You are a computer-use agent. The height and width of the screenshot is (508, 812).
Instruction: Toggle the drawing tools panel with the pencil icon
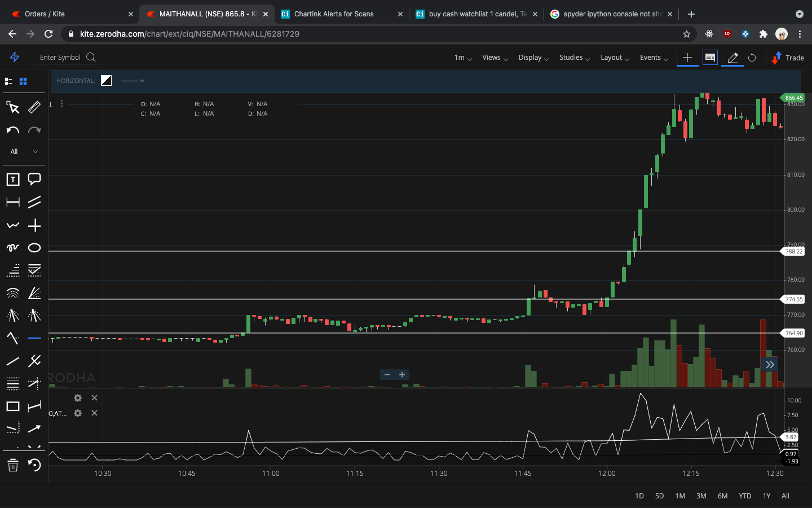pos(732,58)
